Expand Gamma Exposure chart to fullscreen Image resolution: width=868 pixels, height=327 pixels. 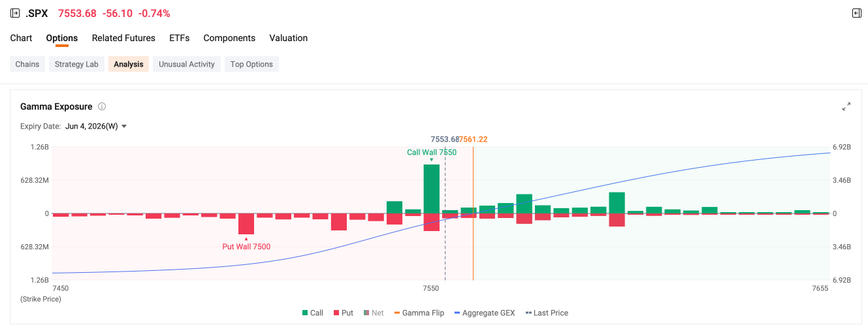coord(846,106)
